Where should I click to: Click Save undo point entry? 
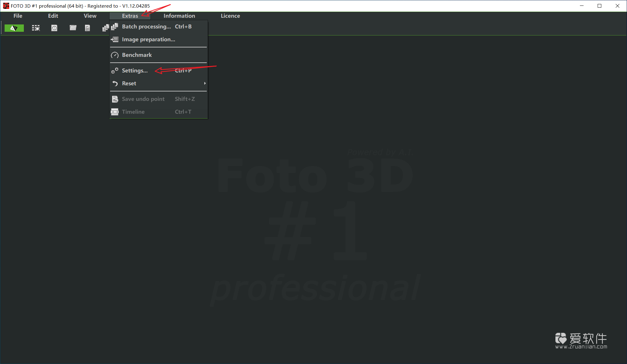tap(143, 99)
